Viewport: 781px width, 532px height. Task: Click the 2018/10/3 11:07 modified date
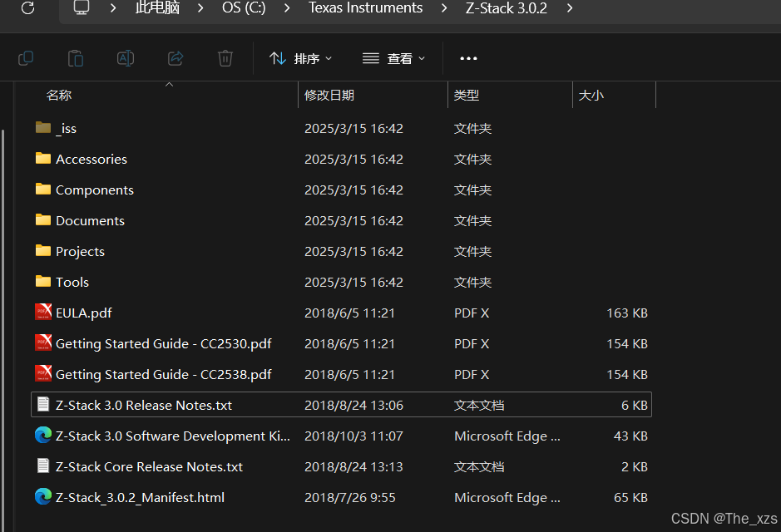click(x=353, y=436)
